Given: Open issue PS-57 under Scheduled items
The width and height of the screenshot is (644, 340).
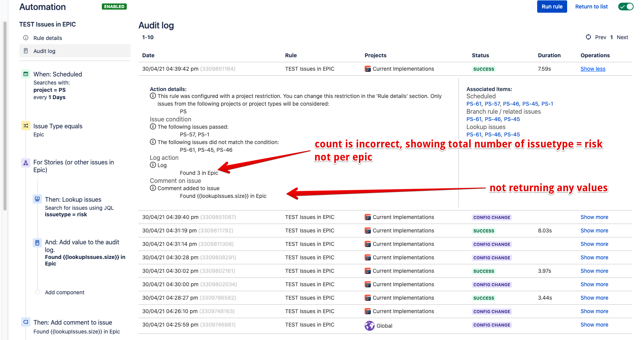Looking at the screenshot, I should (x=492, y=104).
